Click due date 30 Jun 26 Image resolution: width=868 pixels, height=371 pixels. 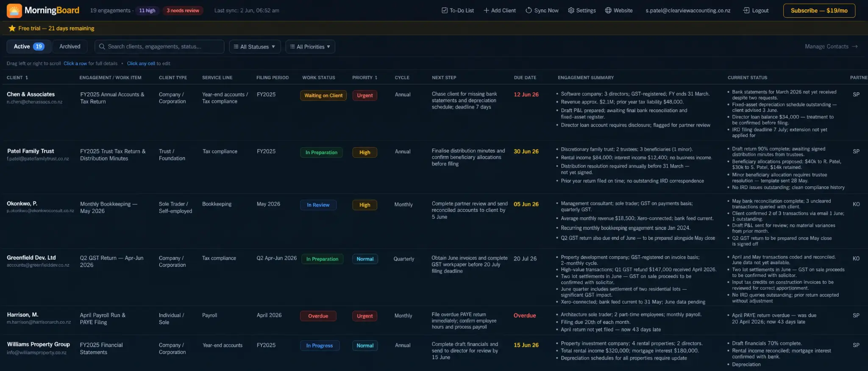pos(526,152)
